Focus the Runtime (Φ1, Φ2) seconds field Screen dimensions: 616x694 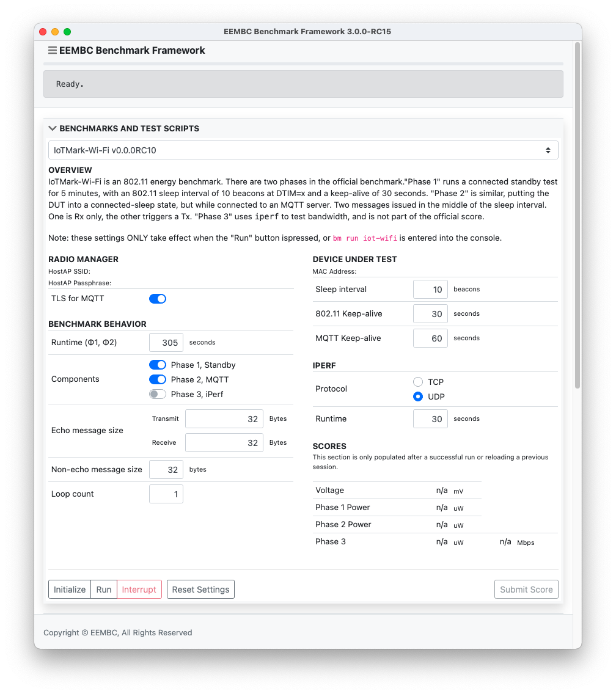[166, 343]
